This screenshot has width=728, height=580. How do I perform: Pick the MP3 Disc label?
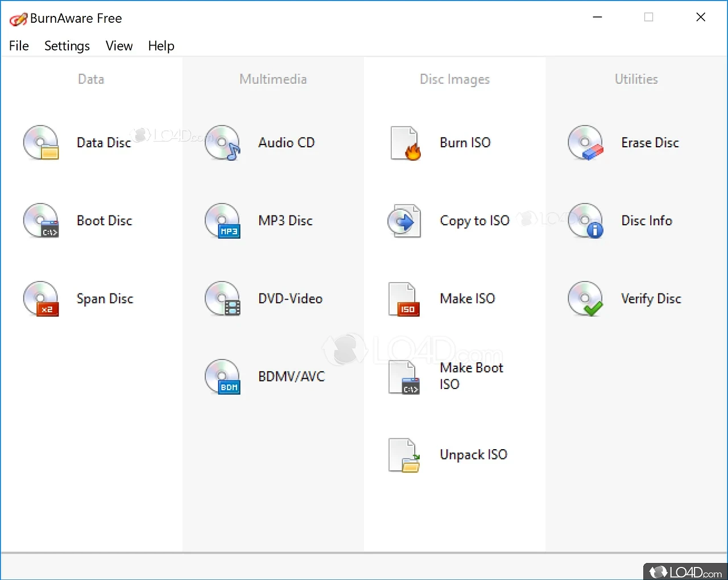[x=286, y=221]
